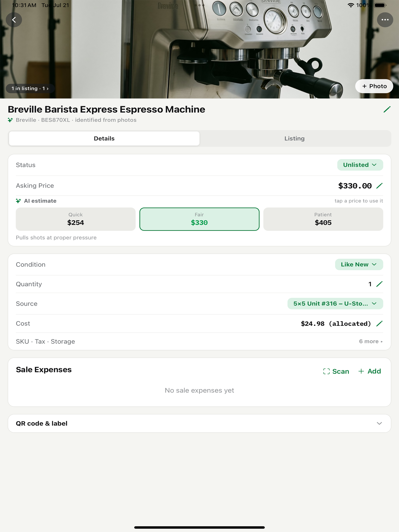Tap the espresso machine header photo

199,49
